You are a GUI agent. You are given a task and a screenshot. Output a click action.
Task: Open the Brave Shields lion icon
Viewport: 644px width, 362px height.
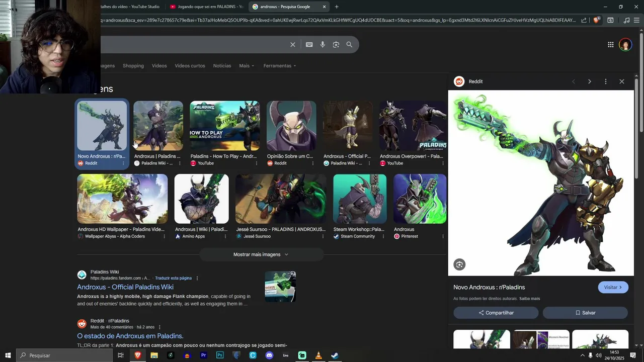[596, 20]
